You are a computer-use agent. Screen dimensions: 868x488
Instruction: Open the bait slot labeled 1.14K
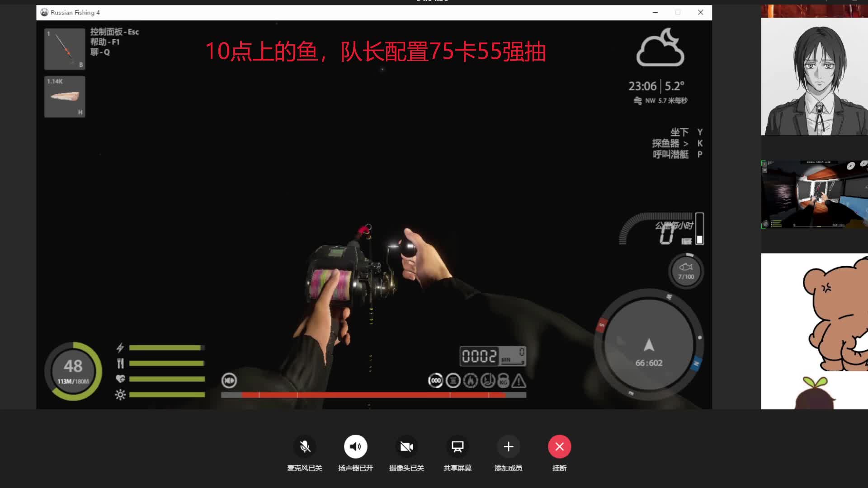pyautogui.click(x=64, y=96)
